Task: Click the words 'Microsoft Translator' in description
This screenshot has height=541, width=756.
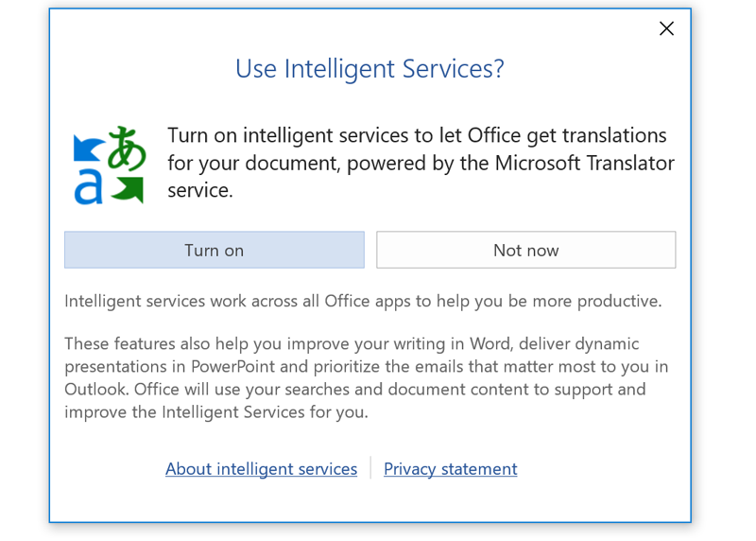Action: pos(583,163)
